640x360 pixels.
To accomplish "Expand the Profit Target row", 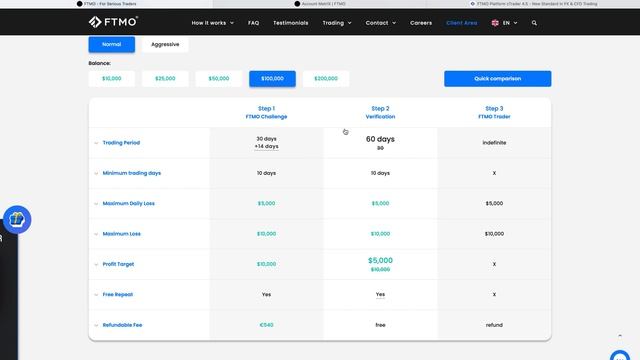I will coord(96,264).
